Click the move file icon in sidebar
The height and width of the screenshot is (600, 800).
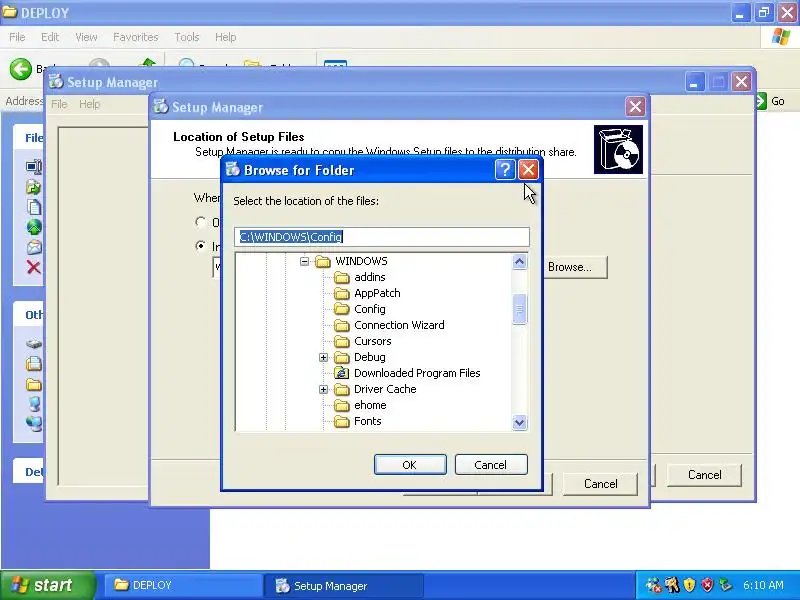click(34, 187)
